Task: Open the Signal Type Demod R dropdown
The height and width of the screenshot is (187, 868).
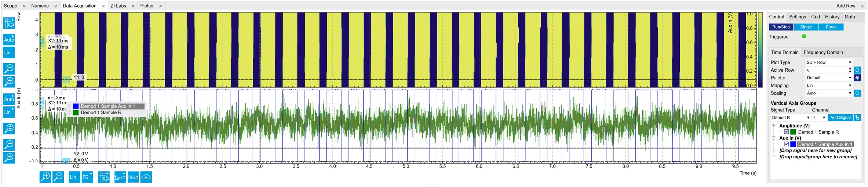Action: (791, 118)
